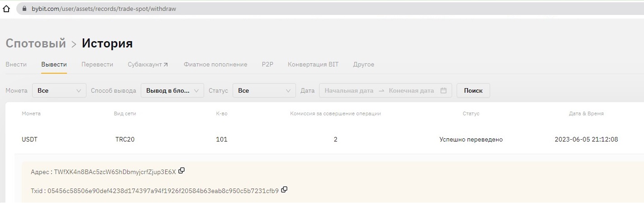644x203 pixels.
Task: Expand the Статус filter dropdown
Action: click(264, 90)
